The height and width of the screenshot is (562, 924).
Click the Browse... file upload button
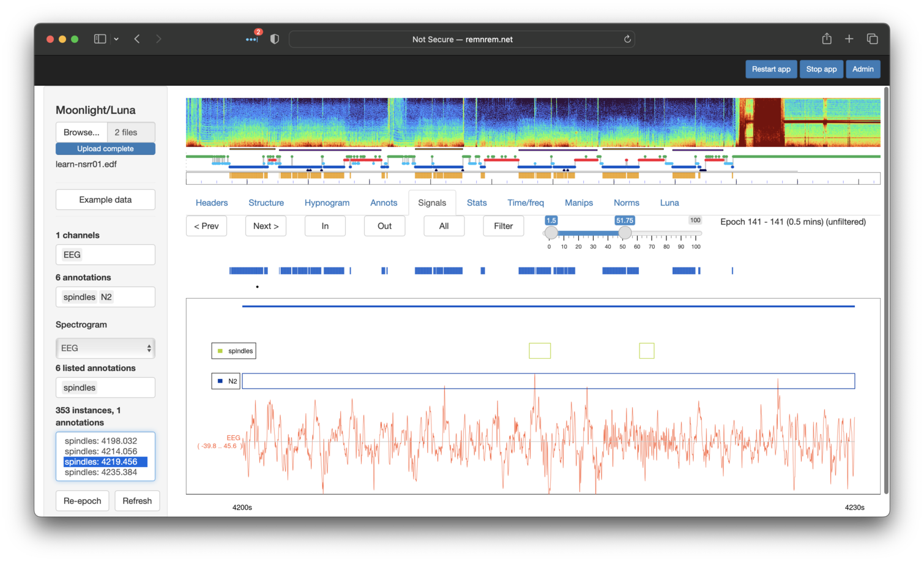tap(81, 132)
